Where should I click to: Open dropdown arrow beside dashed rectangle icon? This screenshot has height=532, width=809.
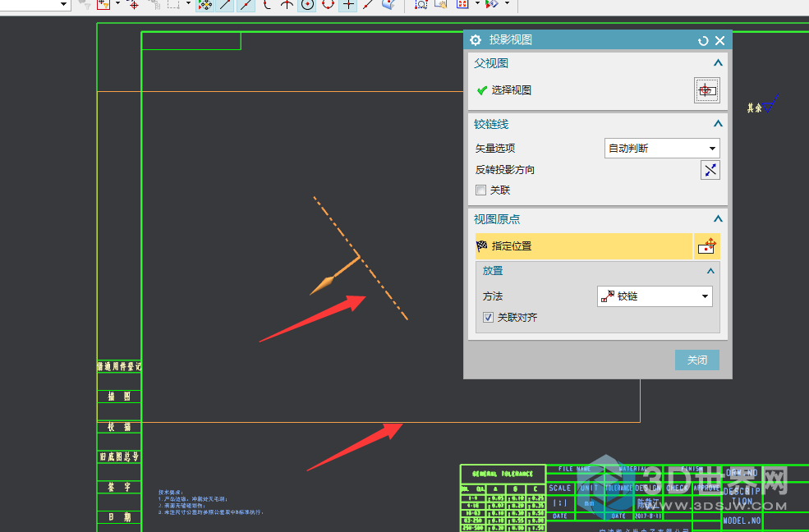pyautogui.click(x=188, y=3)
